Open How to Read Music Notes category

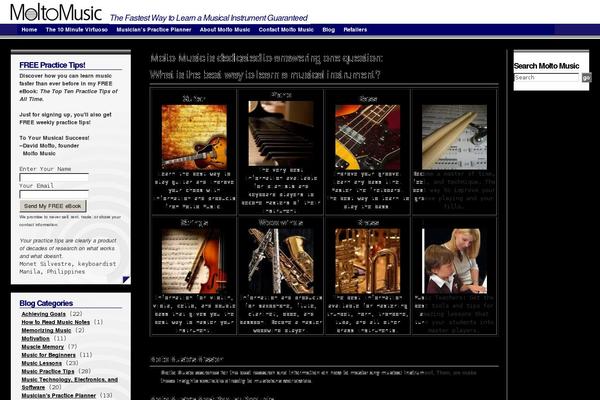click(55, 322)
